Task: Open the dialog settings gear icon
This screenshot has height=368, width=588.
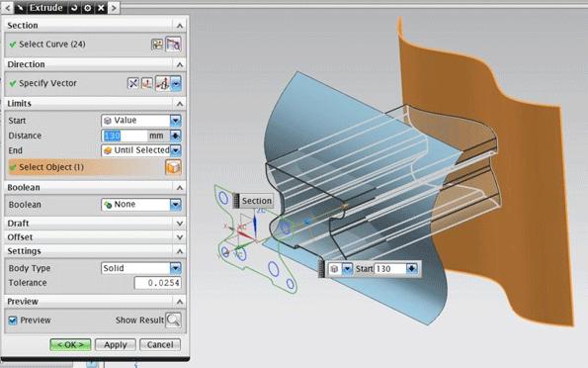Action: [87, 8]
